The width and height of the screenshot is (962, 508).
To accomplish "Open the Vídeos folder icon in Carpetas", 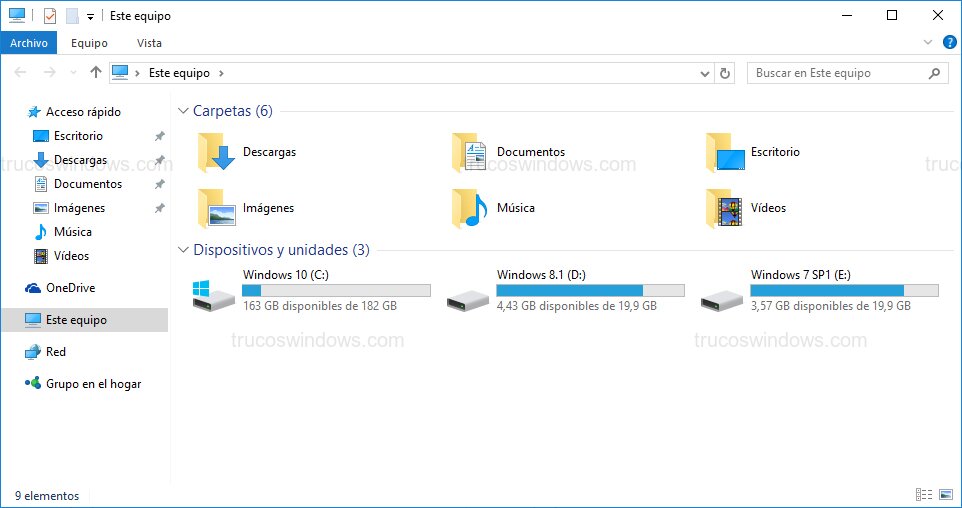I will [x=725, y=208].
